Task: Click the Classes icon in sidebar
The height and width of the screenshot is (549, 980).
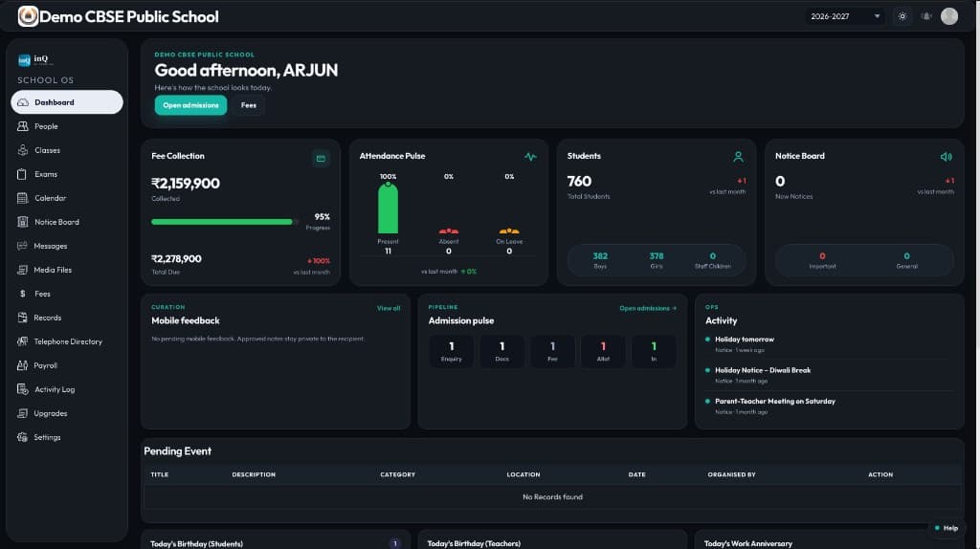Action: click(23, 150)
